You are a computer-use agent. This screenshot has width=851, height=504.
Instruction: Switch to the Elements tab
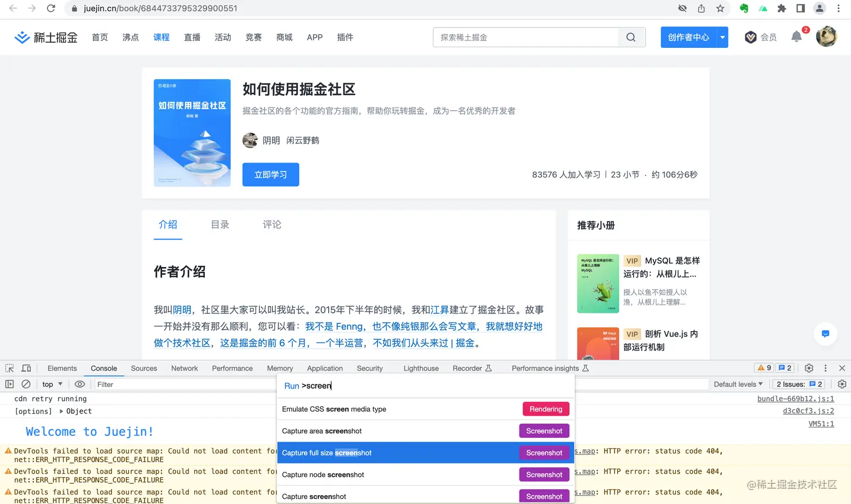pyautogui.click(x=62, y=368)
